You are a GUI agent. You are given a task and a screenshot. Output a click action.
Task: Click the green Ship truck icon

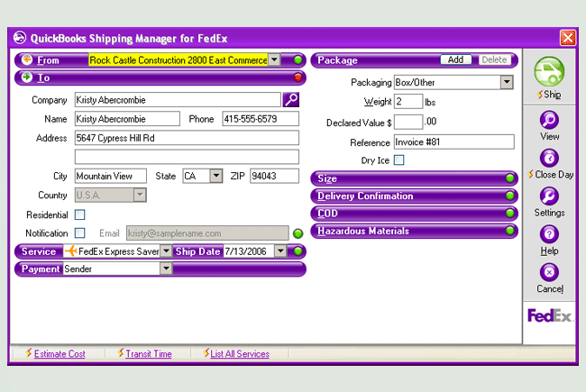(x=549, y=73)
